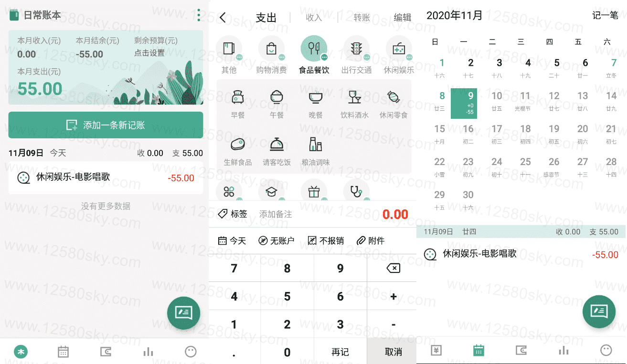
Task: Choose the 午餐 lunch rice bowl icon
Action: (x=276, y=97)
